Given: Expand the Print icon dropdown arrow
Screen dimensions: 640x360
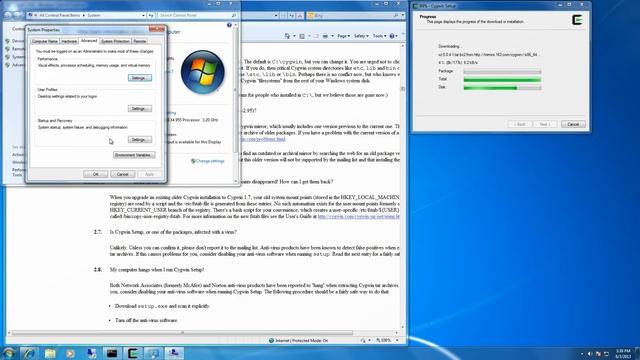Looking at the screenshot, I should 332,36.
